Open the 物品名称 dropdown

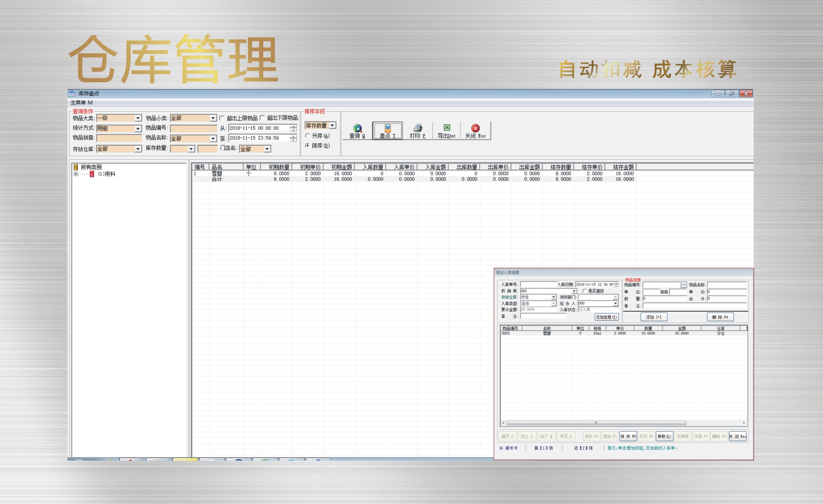(213, 138)
